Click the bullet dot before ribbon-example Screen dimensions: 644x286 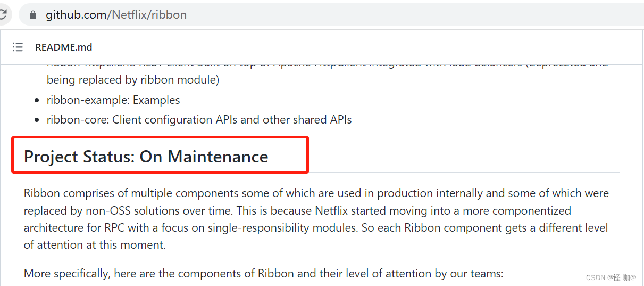(37, 100)
